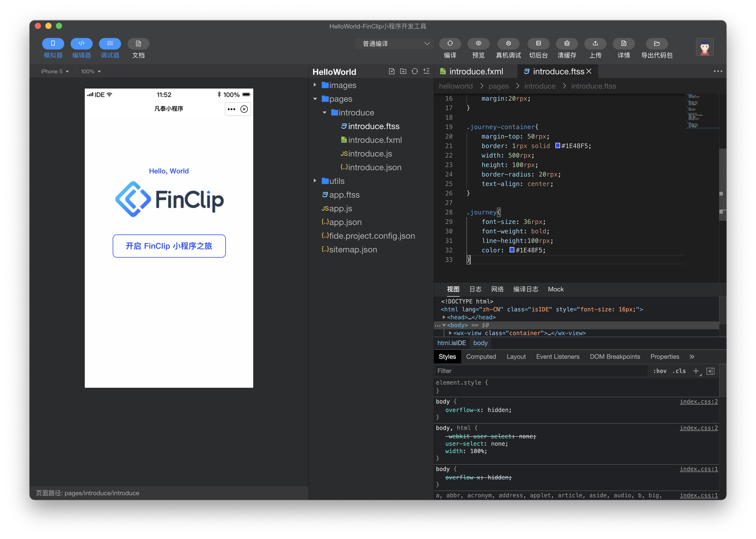Close the mini-program with the circle X icon
This screenshot has width=756, height=539.
point(244,109)
